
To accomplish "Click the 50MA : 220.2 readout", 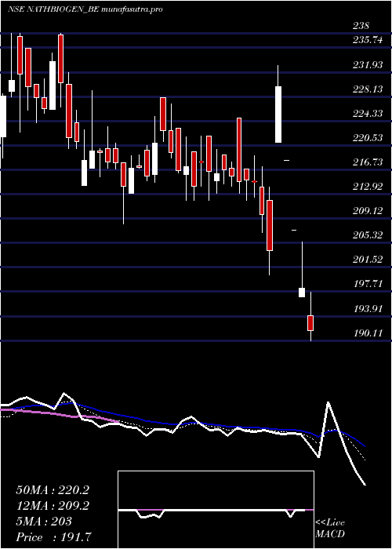I will [53, 490].
